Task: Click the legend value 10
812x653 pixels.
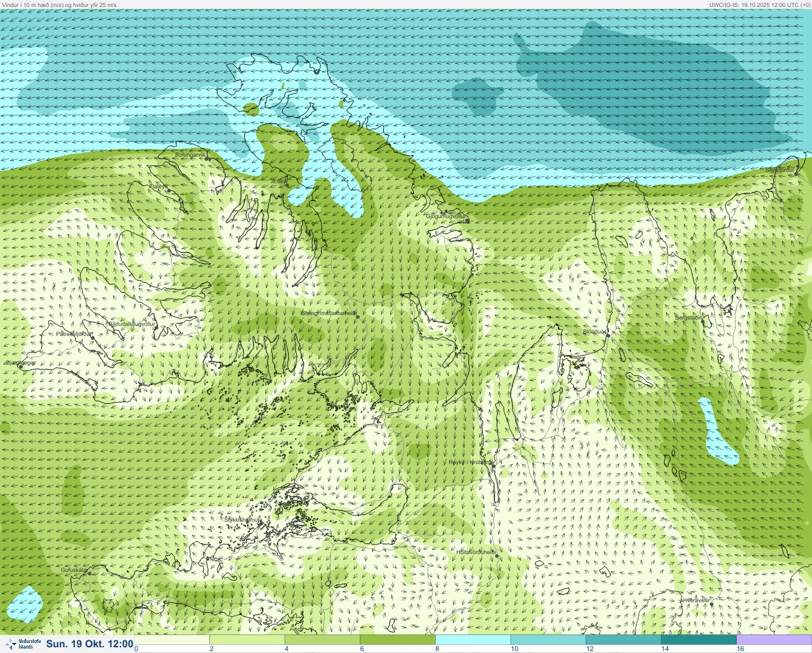Action: pos(514,649)
